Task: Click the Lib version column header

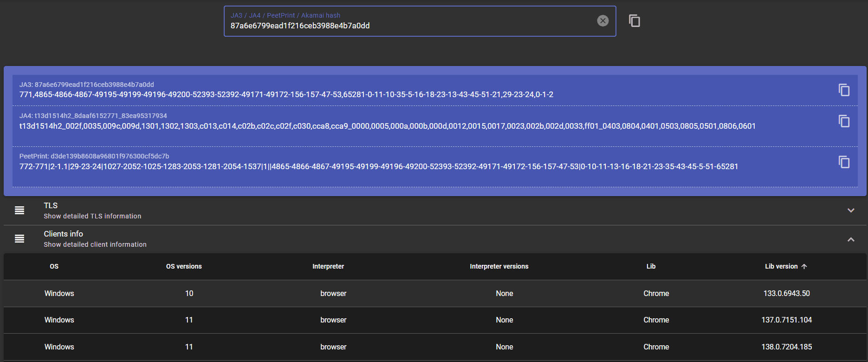Action: (x=781, y=266)
